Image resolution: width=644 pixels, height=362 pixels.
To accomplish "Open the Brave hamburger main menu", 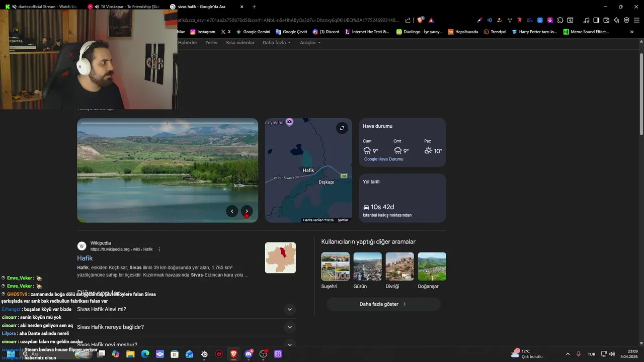I will [636, 20].
